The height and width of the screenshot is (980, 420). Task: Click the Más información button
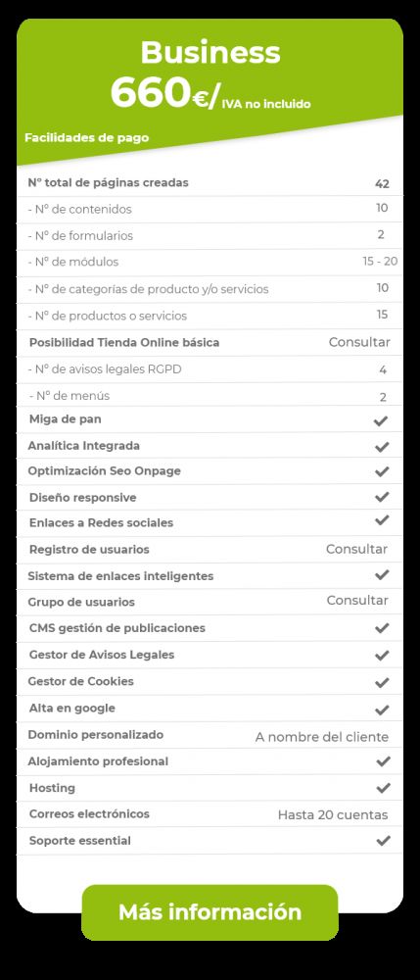(210, 911)
